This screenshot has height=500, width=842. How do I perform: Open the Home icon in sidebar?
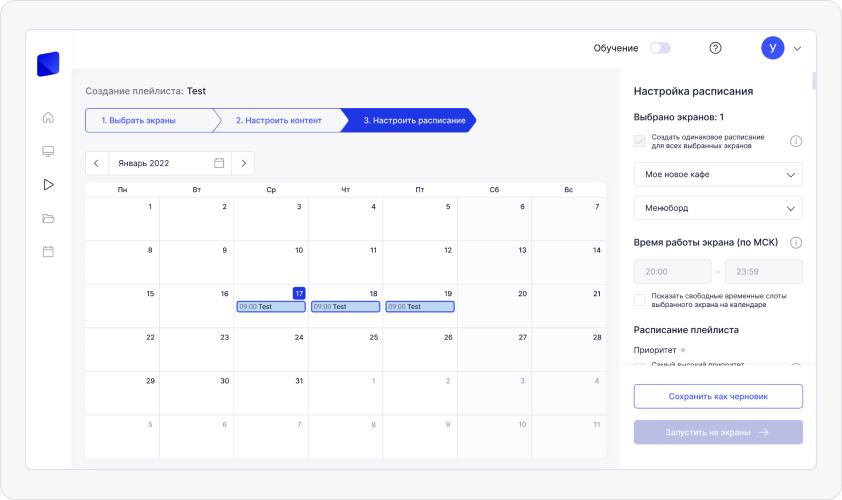(x=48, y=118)
